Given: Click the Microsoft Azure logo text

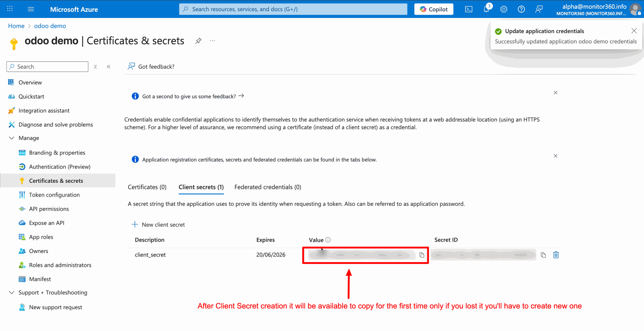Looking at the screenshot, I should (74, 9).
